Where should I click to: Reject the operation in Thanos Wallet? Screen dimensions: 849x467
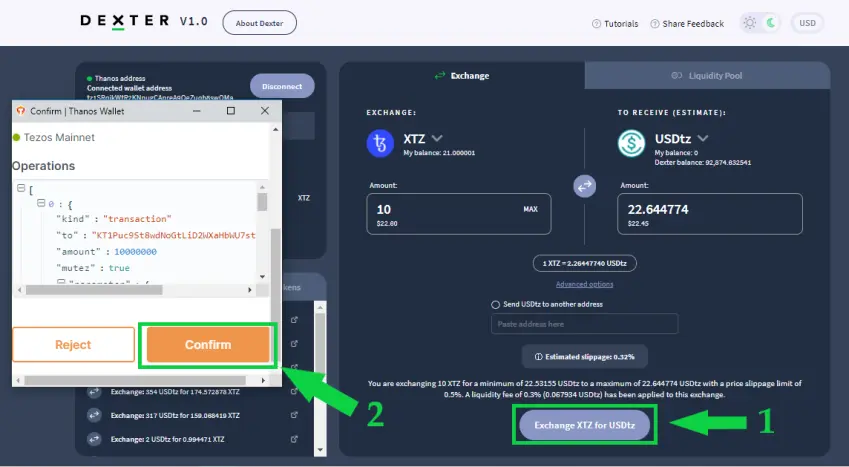[73, 345]
